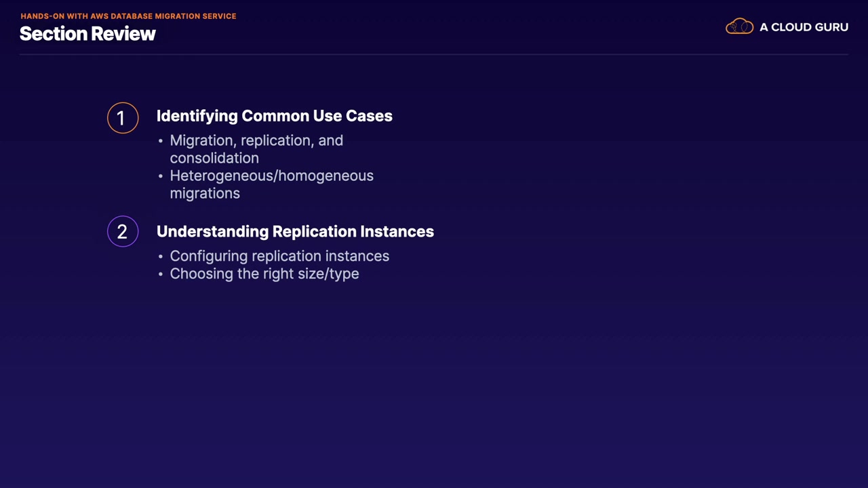Click the line 'Migration, replication, and'
Viewport: 868px width, 488px height.
point(256,140)
